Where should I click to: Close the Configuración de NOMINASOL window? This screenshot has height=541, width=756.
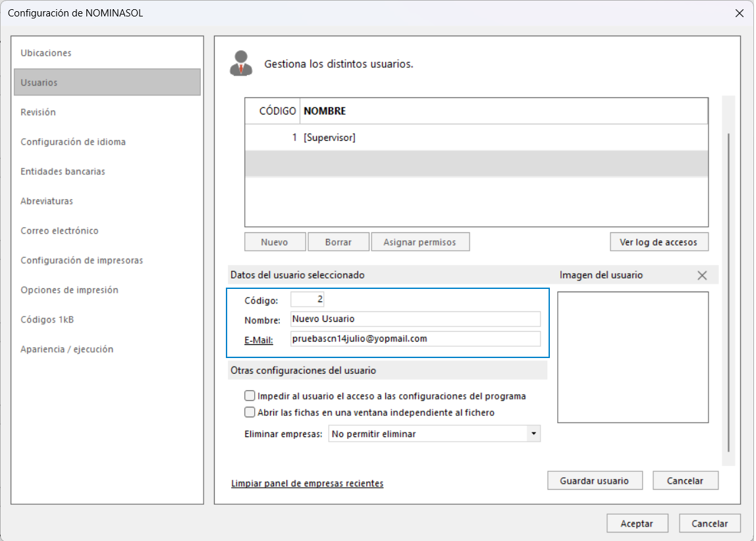click(739, 13)
